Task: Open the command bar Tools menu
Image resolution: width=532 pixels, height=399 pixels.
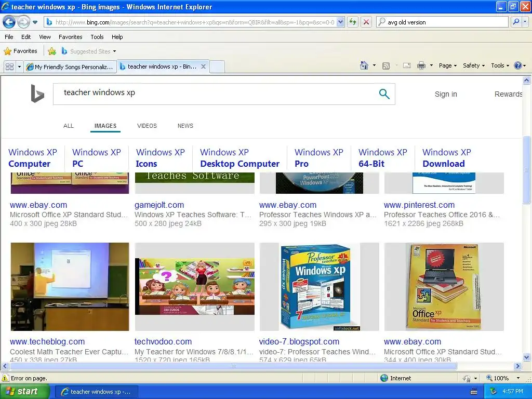Action: [500, 65]
